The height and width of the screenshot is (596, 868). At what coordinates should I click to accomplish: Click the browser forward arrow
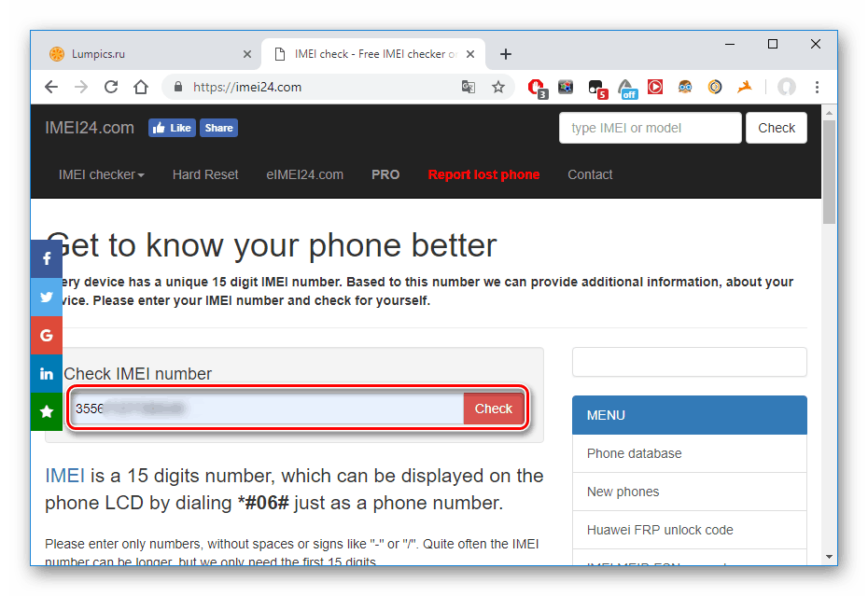pyautogui.click(x=81, y=87)
